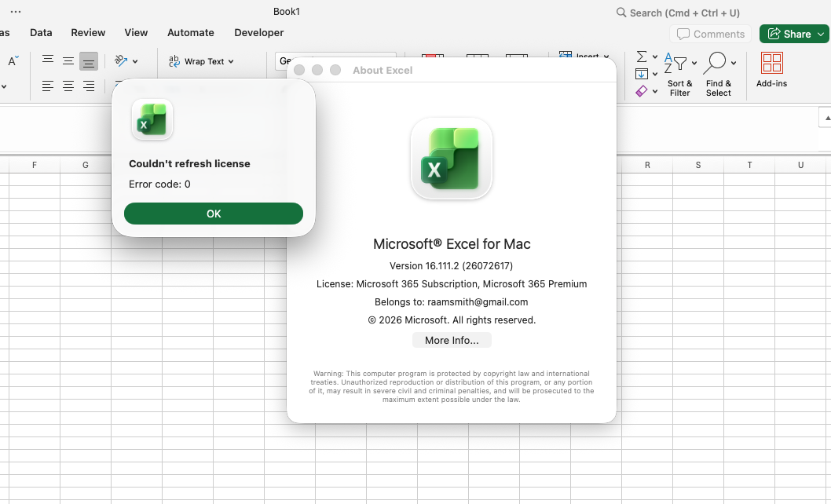Select column R header

coord(647,165)
